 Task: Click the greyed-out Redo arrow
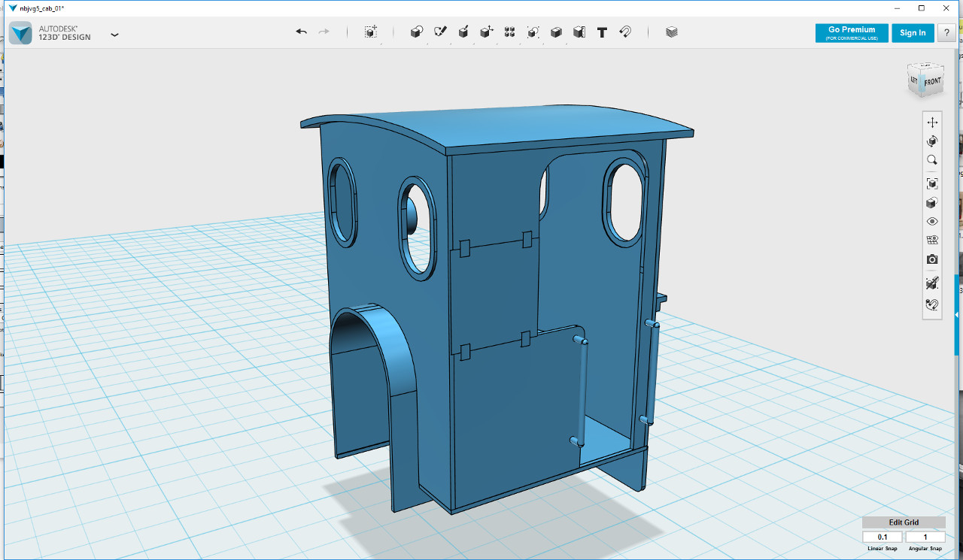point(324,32)
